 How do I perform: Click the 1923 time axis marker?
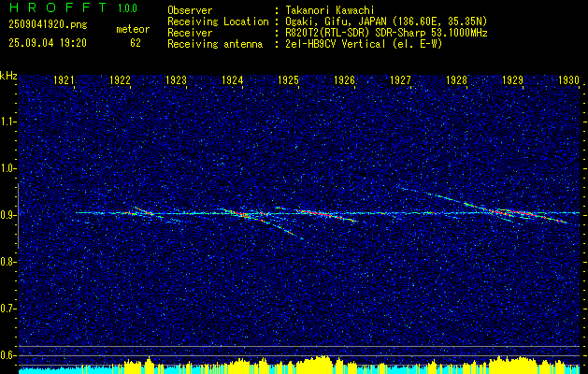click(177, 80)
